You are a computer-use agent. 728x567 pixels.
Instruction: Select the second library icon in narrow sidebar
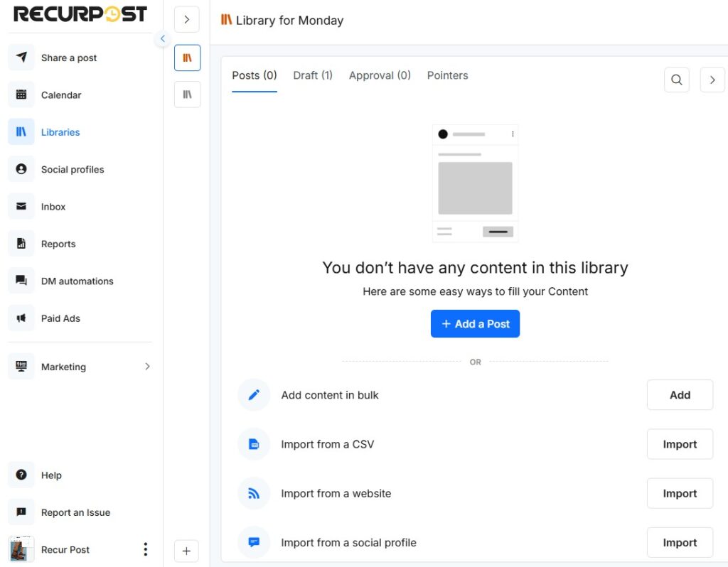coord(186,94)
